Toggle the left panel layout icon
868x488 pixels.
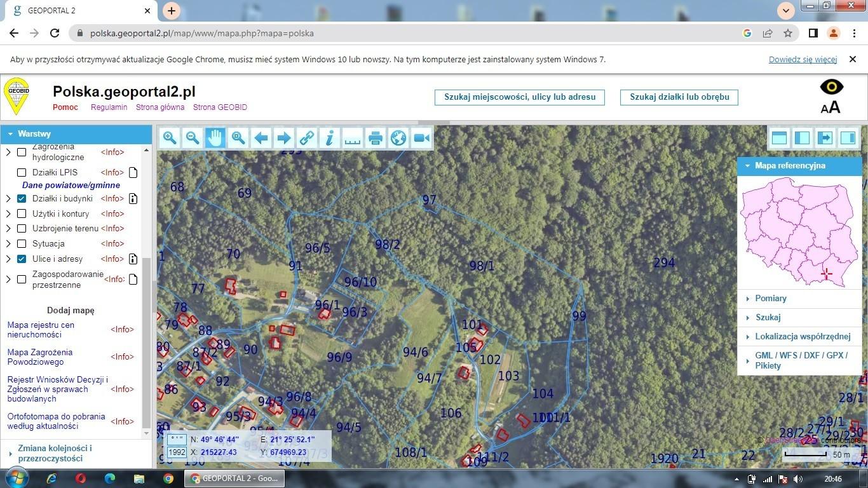click(x=802, y=138)
